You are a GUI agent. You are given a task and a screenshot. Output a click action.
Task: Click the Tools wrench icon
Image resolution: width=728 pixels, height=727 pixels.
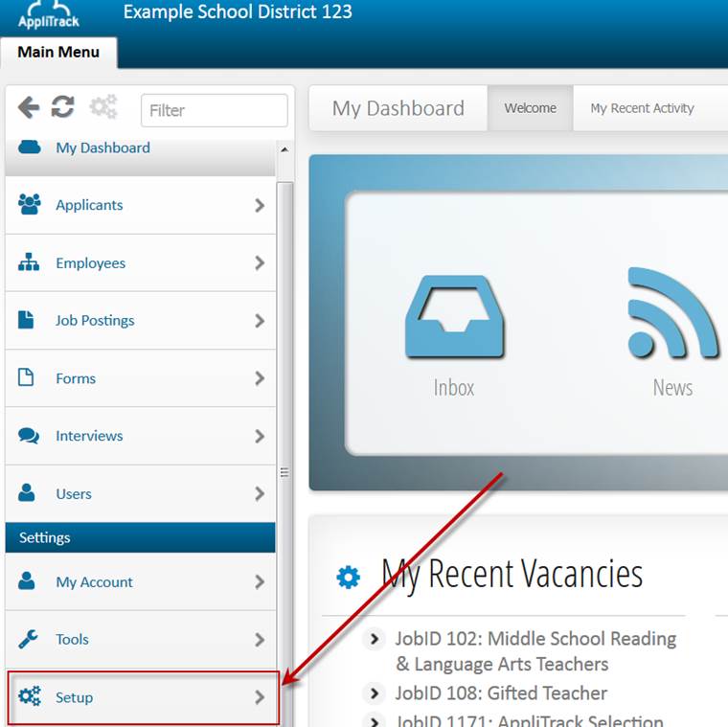point(28,639)
